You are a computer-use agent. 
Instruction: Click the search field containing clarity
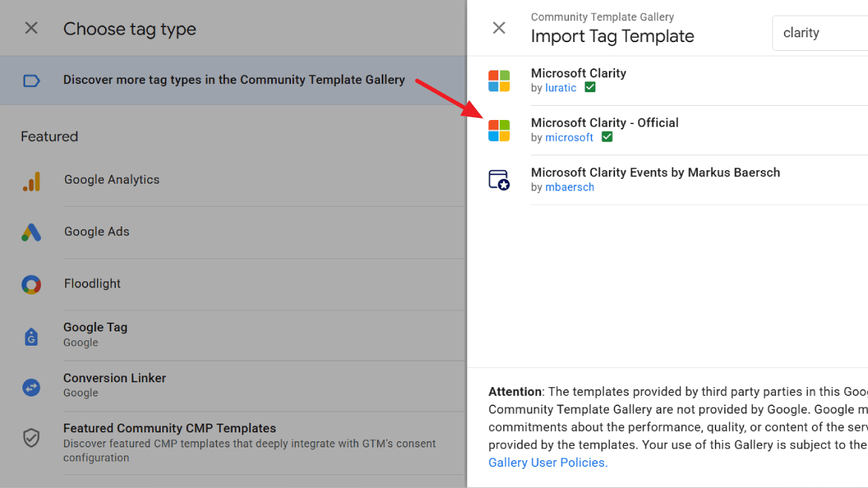click(x=821, y=33)
